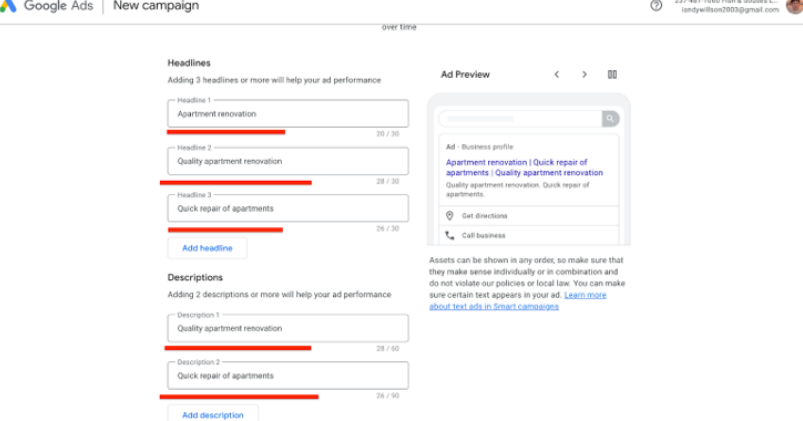Click the Get directions pin icon

(x=450, y=216)
